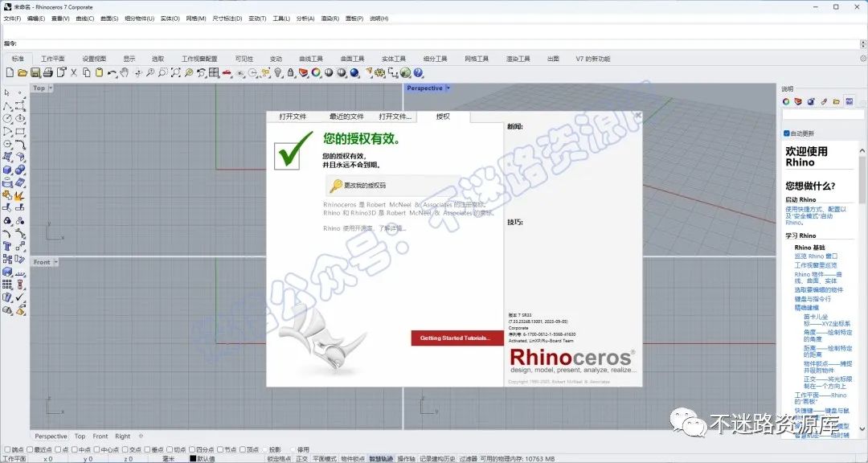This screenshot has height=463, width=868.
Task: Open the 巡览 Rhino 窗口 help link
Action: tap(816, 256)
